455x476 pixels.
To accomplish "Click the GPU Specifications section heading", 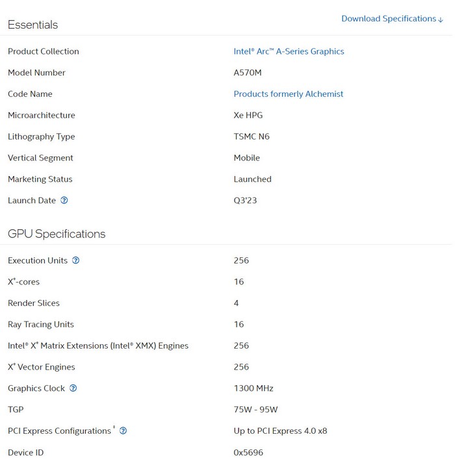I will 57,234.
